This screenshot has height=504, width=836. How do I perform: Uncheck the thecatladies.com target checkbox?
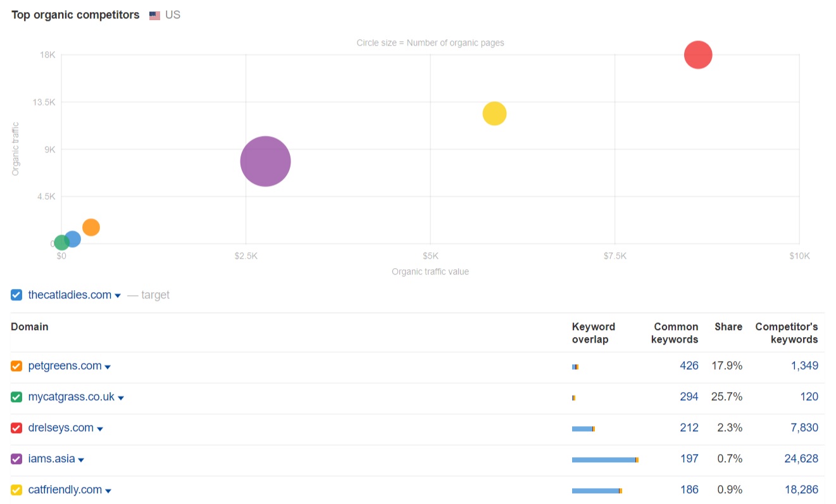click(x=16, y=295)
